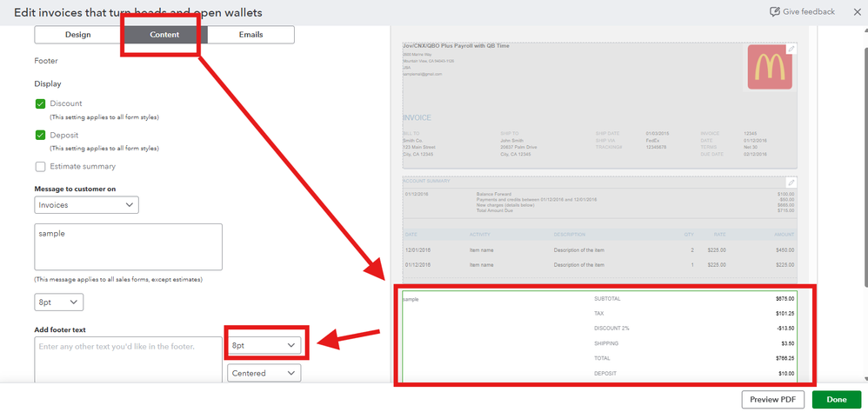Switch to the Design tab
The width and height of the screenshot is (868, 412).
click(77, 35)
